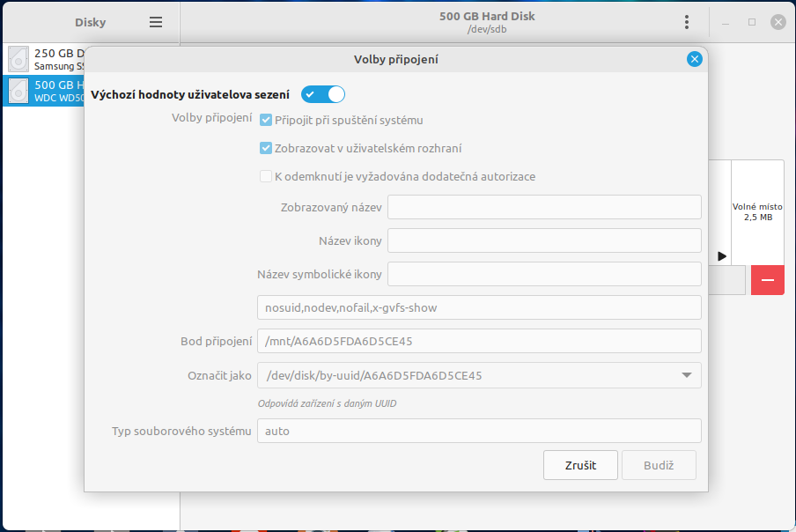Toggle Výchozí hodnoty uživatelova sezení switch
This screenshot has height=532, width=796.
point(323,93)
